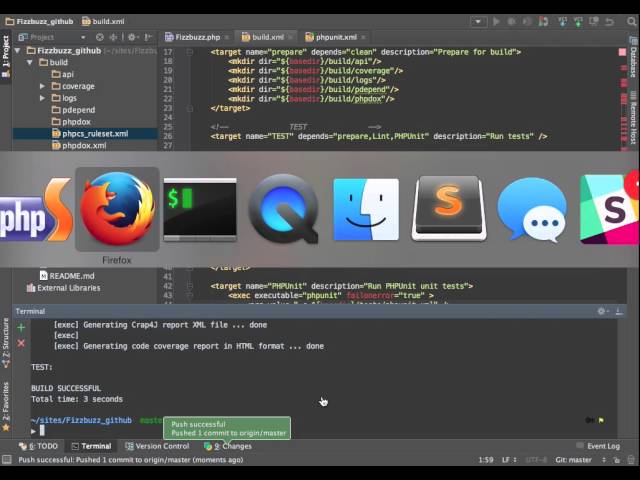
Task: Open the Terminal tool window tab
Action: coord(91,446)
